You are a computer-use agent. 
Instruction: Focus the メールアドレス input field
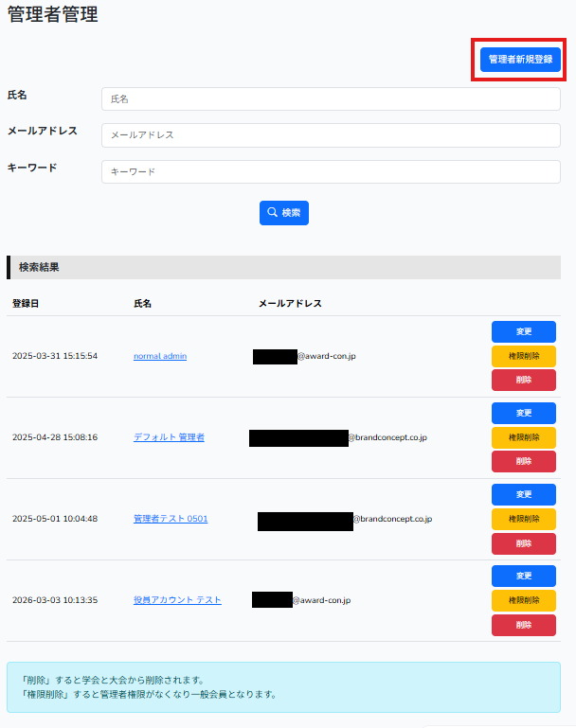(x=331, y=135)
